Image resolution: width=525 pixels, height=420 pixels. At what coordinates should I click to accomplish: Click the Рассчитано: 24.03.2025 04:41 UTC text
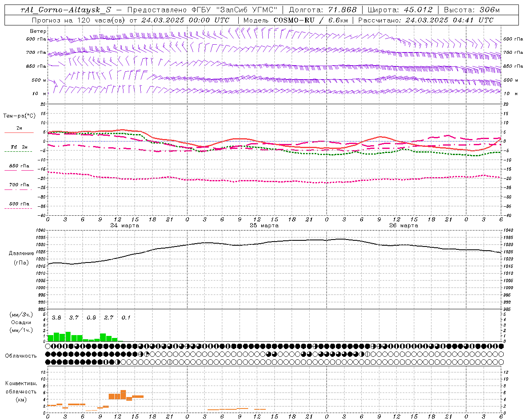[426, 20]
